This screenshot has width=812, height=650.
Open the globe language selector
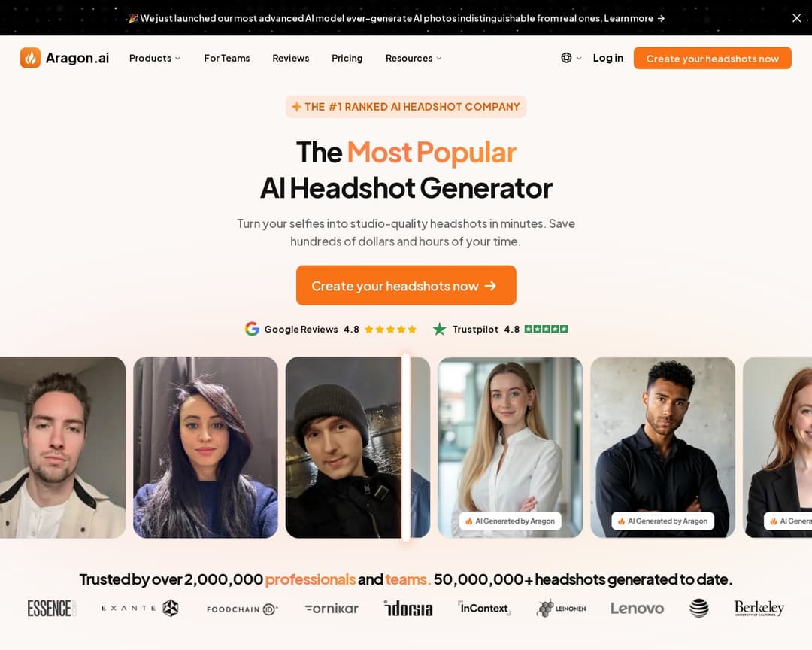(567, 58)
